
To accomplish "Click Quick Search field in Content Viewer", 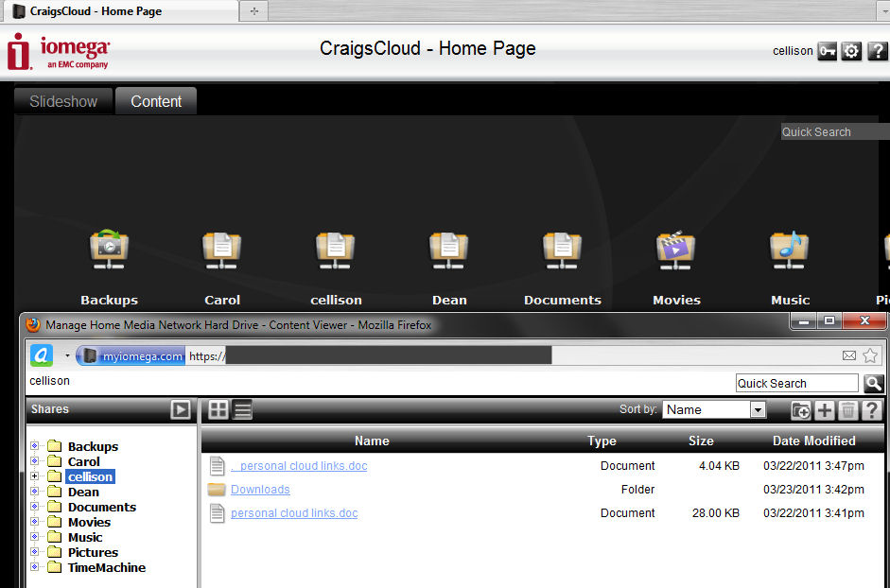I will coord(797,384).
